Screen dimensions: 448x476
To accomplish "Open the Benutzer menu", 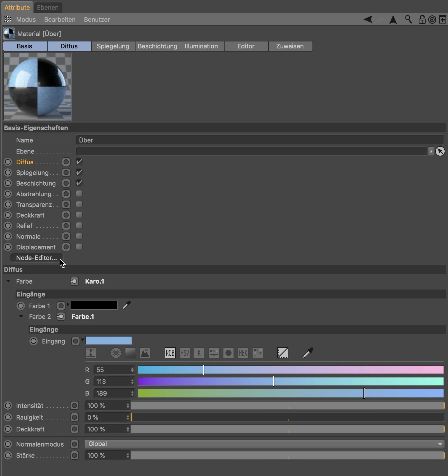I will pyautogui.click(x=97, y=20).
